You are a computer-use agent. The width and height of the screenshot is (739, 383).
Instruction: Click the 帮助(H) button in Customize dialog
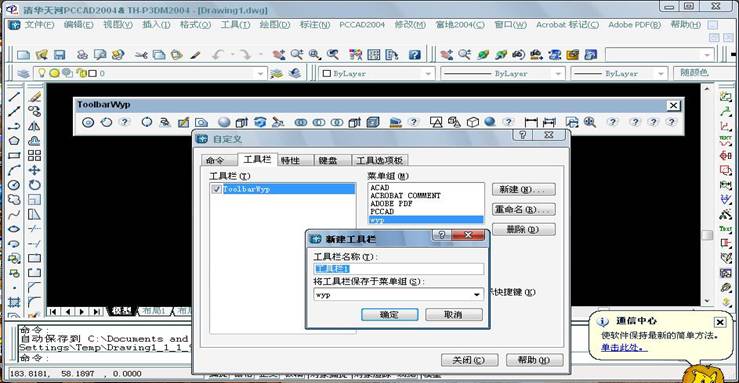(x=534, y=360)
